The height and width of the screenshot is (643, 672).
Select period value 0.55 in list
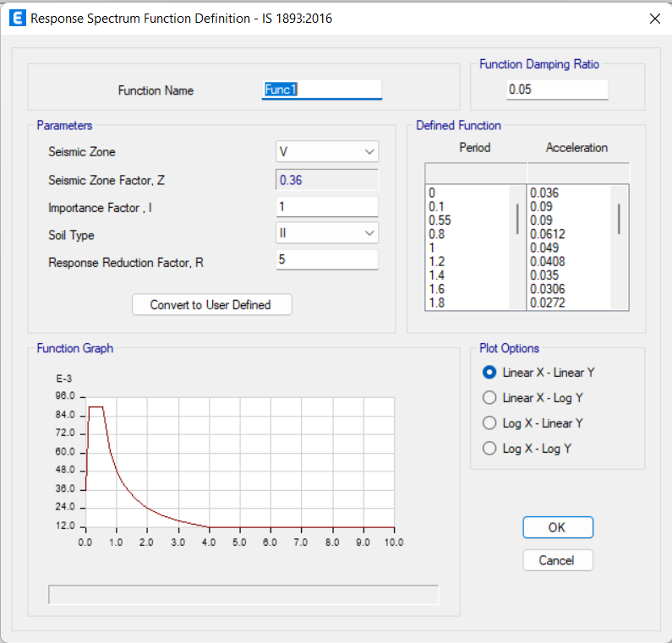tap(440, 221)
